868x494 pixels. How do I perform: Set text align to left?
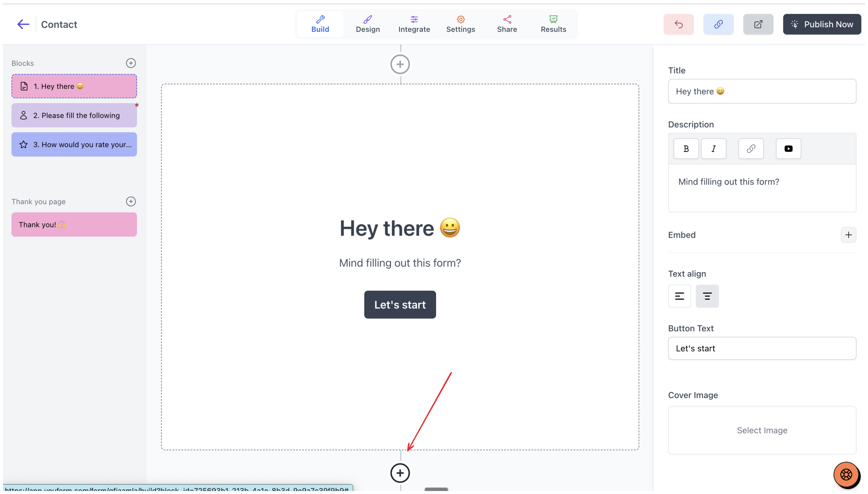coord(679,296)
